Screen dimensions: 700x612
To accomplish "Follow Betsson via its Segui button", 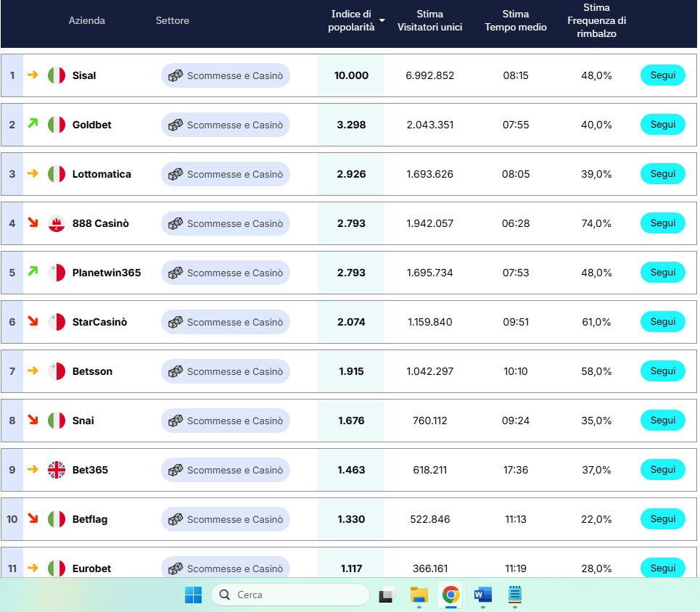I will pyautogui.click(x=663, y=371).
